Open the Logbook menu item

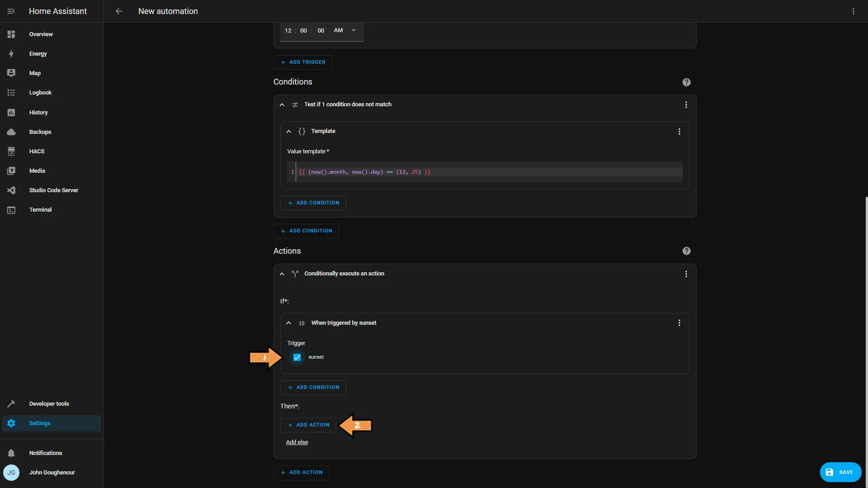tap(52, 93)
